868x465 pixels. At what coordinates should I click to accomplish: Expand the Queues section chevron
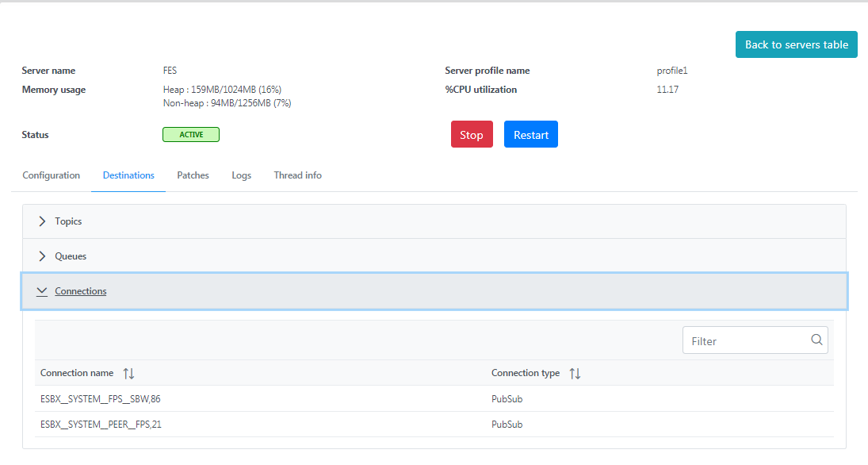point(42,256)
